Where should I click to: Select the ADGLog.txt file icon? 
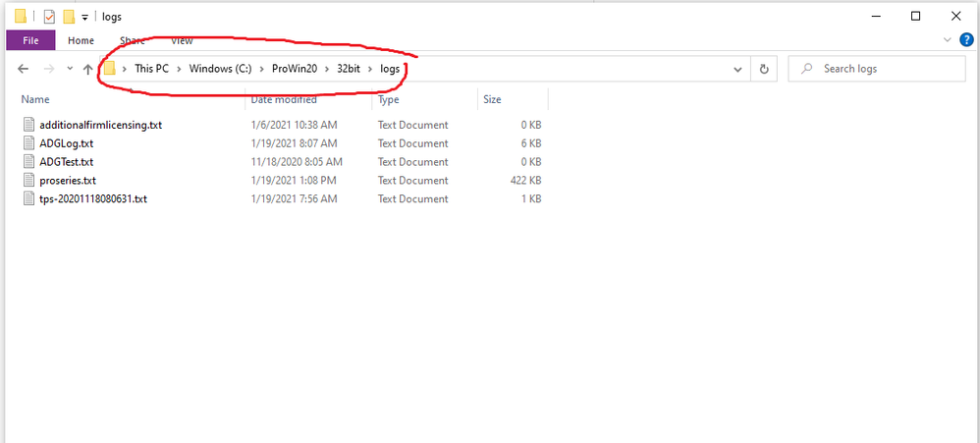28,143
